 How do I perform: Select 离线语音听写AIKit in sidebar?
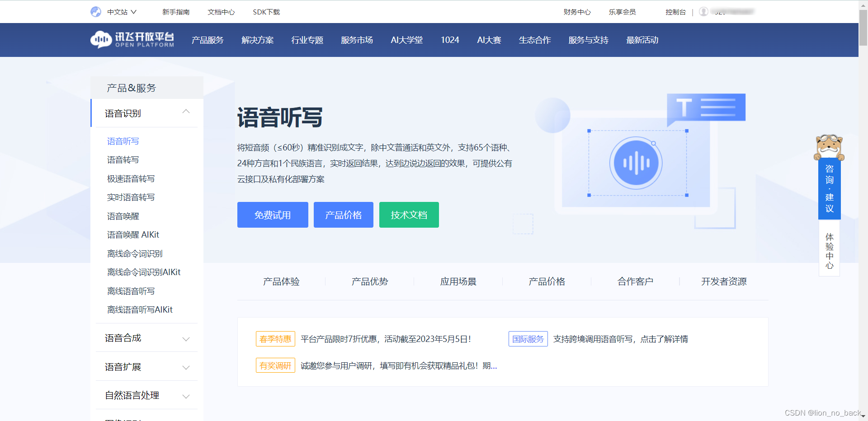pyautogui.click(x=140, y=310)
